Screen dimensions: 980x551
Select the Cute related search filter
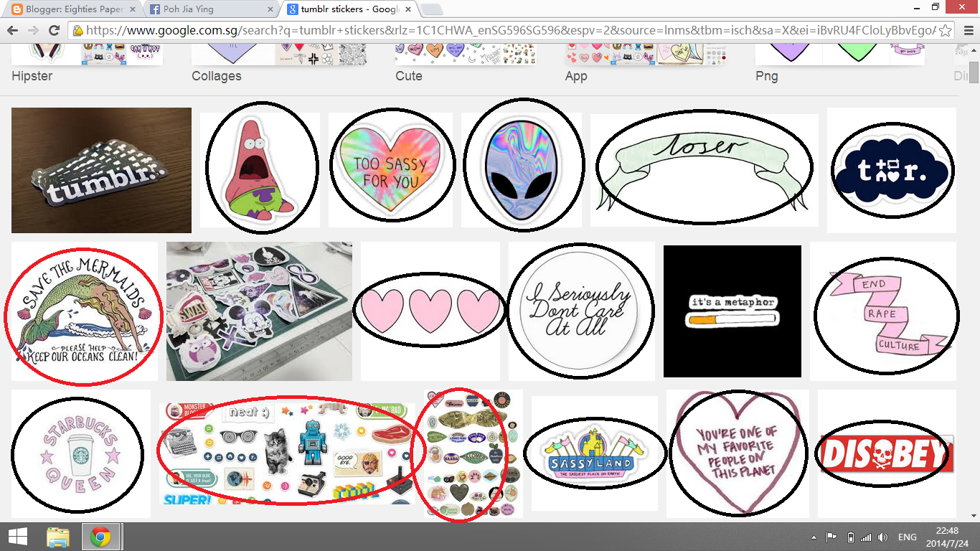(x=408, y=75)
